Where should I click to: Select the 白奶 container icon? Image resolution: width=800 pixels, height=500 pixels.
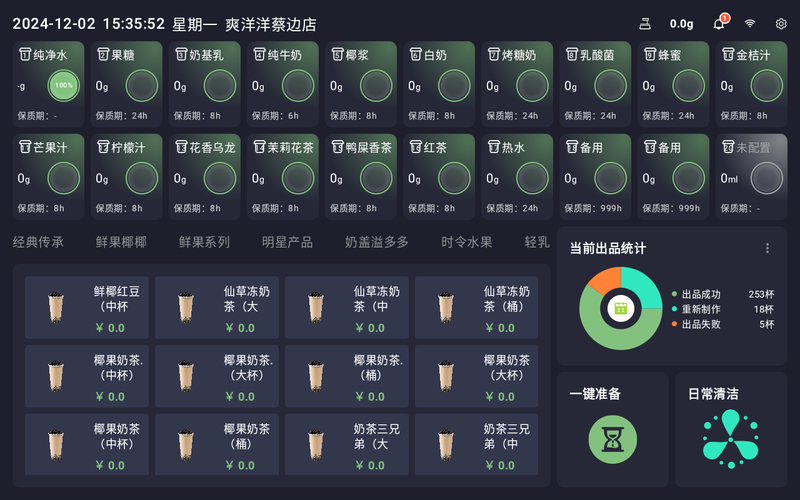coord(415,54)
